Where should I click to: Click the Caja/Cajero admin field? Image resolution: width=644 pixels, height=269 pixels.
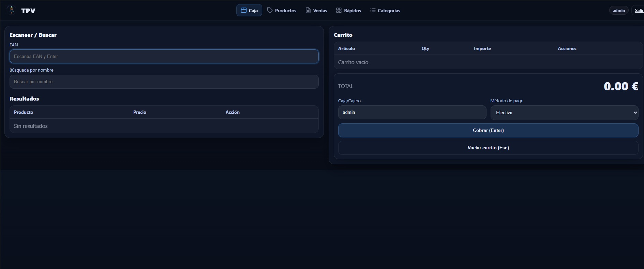(x=412, y=112)
